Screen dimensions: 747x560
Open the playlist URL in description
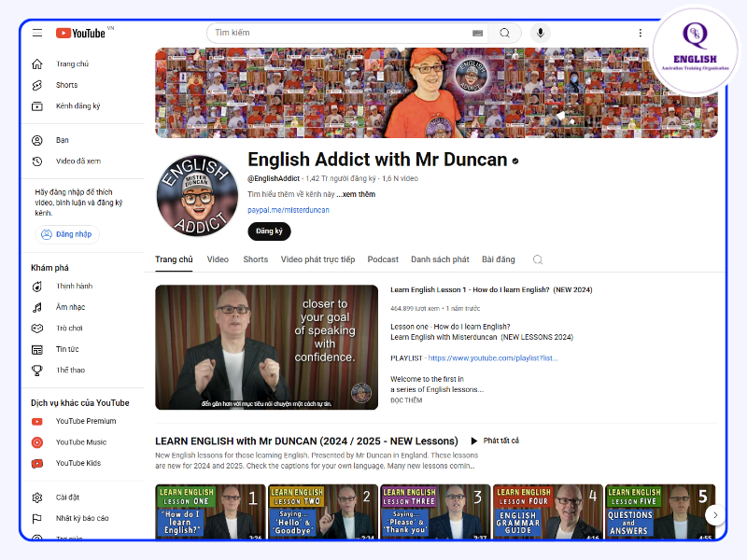(x=493, y=358)
